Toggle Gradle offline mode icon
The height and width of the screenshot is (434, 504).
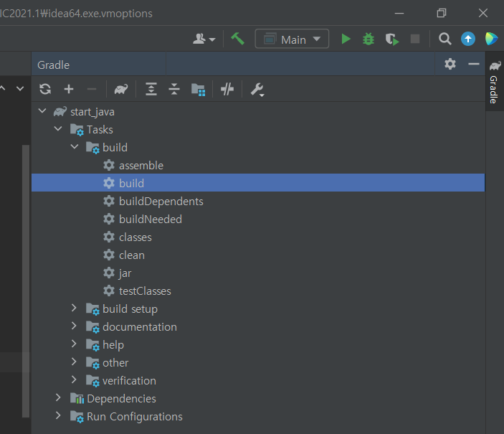coord(227,89)
